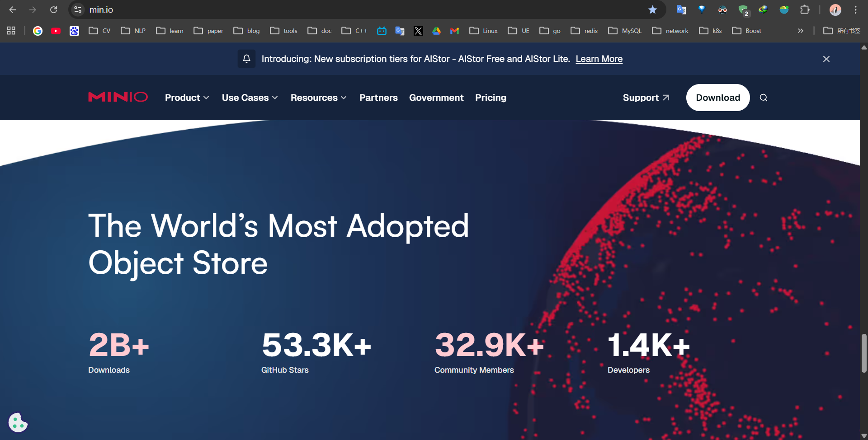Open the Boost bookmark folder
This screenshot has height=440, width=868.
[x=747, y=31]
